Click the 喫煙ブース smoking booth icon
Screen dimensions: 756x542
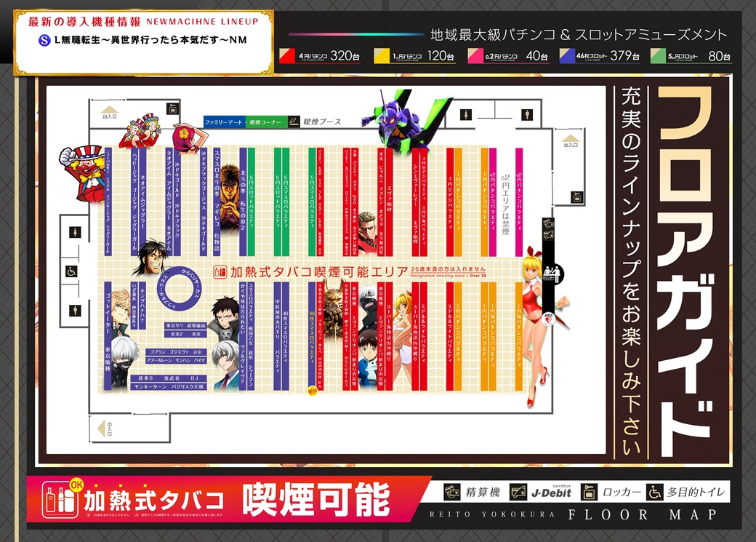pyautogui.click(x=294, y=121)
